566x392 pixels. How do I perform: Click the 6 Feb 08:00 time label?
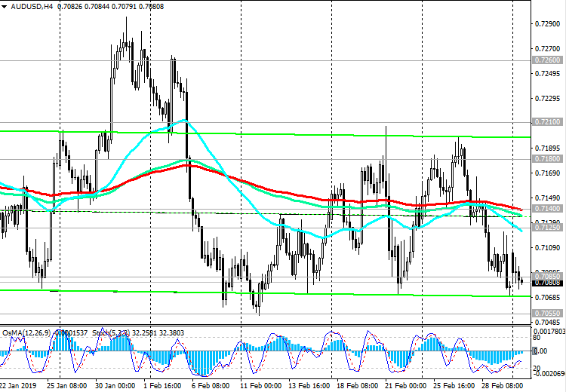[x=210, y=385]
